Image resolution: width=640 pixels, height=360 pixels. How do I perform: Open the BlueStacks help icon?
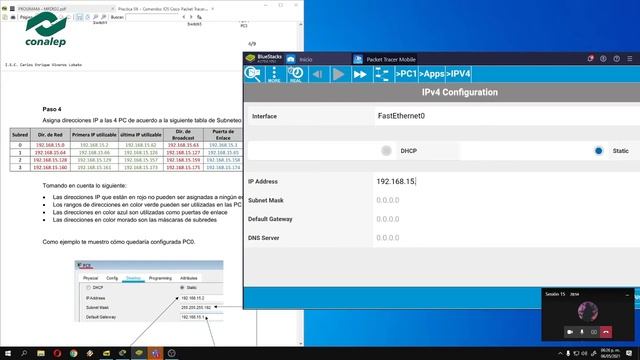617,59
